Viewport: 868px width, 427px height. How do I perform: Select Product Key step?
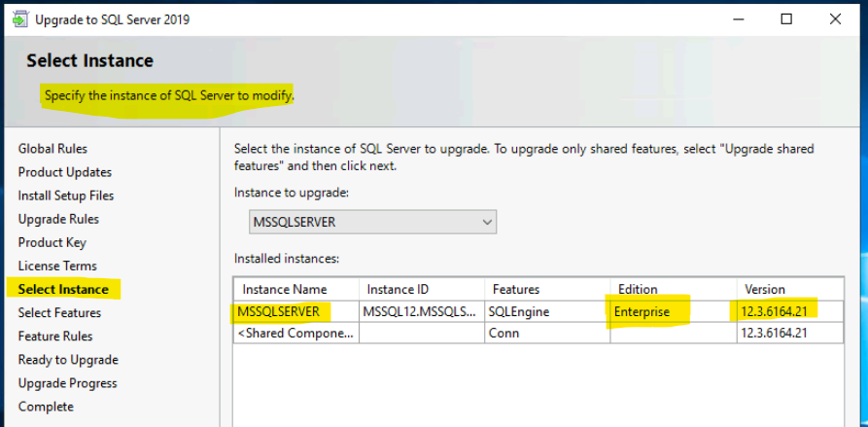coord(52,242)
